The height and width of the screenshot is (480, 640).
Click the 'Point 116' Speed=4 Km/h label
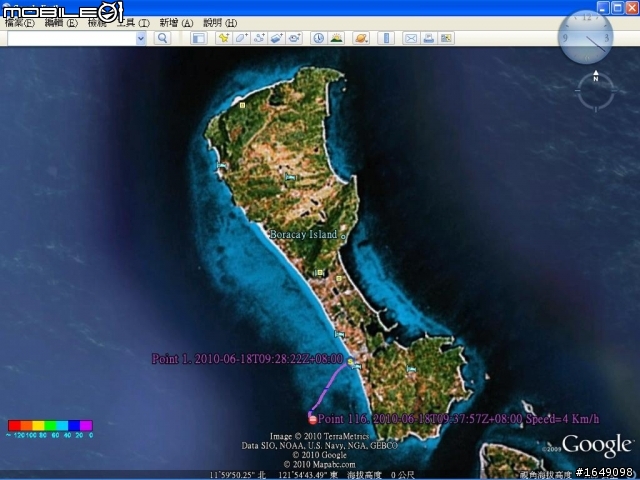pos(458,419)
